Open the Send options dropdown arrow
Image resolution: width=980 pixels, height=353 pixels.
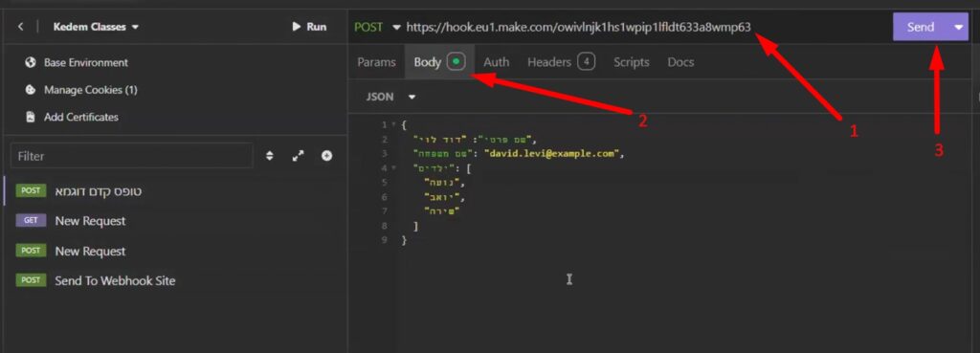(x=959, y=27)
